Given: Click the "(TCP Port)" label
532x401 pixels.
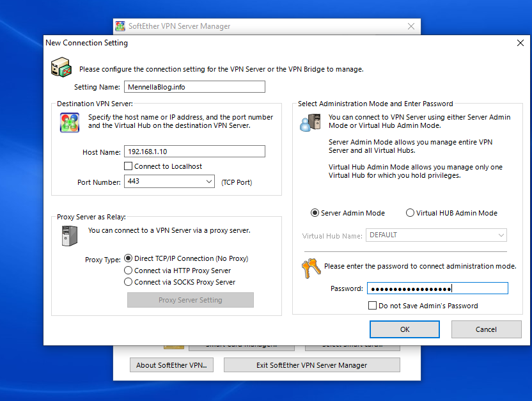Looking at the screenshot, I should [x=237, y=182].
